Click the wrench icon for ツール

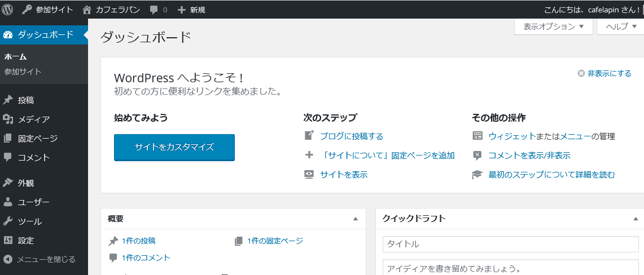coord(8,221)
